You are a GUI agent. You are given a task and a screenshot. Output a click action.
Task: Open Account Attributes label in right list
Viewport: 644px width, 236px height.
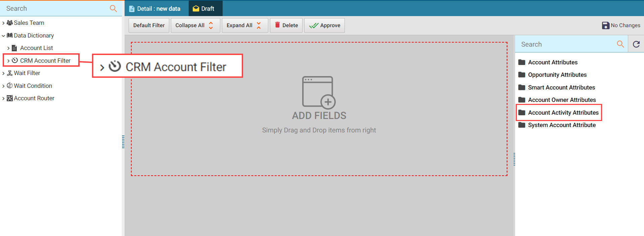[x=553, y=62]
